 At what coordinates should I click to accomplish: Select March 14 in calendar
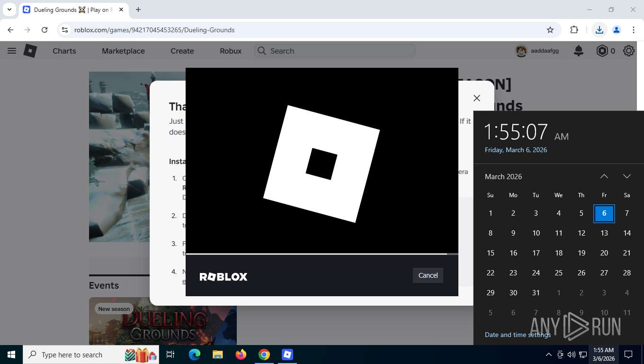pos(627,233)
